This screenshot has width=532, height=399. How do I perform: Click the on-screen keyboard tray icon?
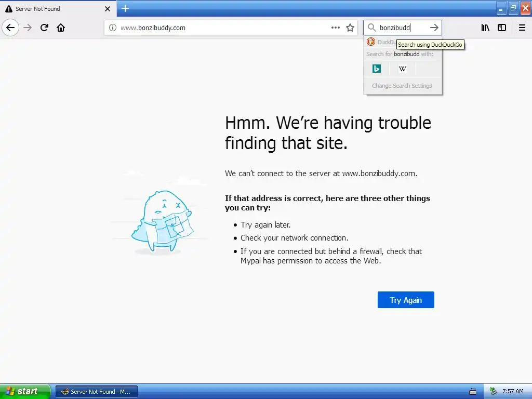pos(473,392)
